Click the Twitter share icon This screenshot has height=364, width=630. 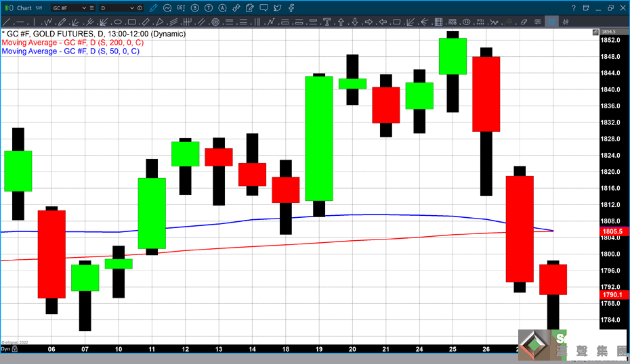[x=278, y=7]
